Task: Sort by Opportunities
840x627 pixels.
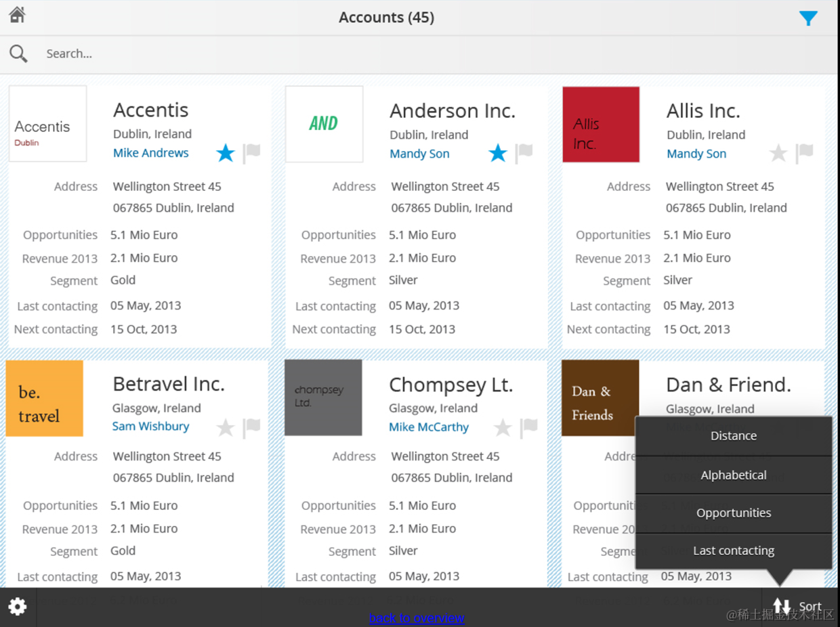Action: pyautogui.click(x=734, y=513)
